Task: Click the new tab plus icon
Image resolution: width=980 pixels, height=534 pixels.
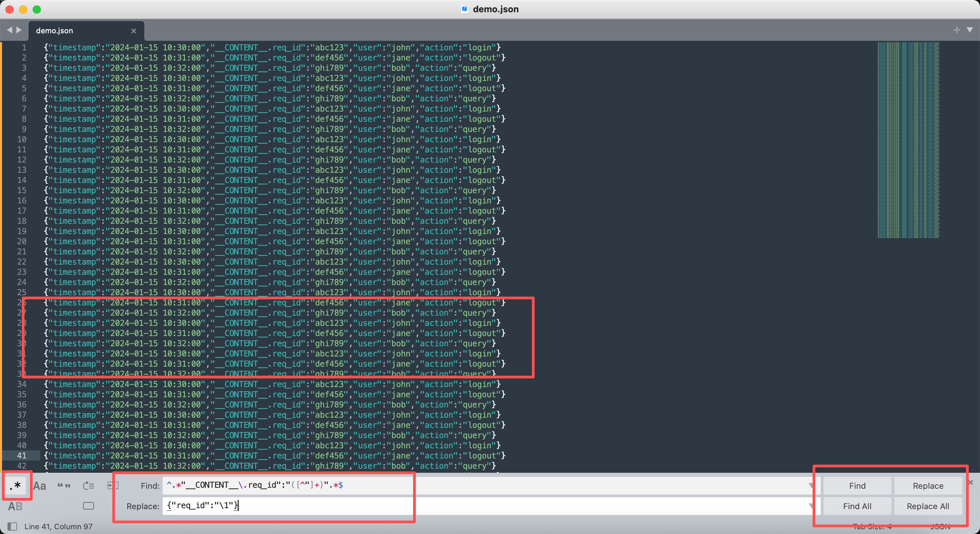Action: click(x=957, y=30)
